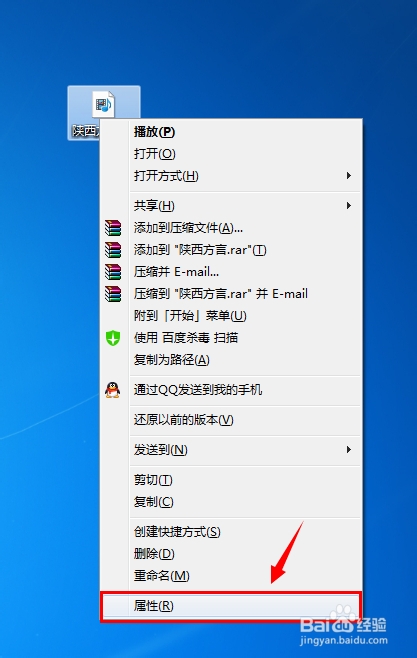Select 通过QQ发送到我的手机
The width and height of the screenshot is (417, 658).
198,390
